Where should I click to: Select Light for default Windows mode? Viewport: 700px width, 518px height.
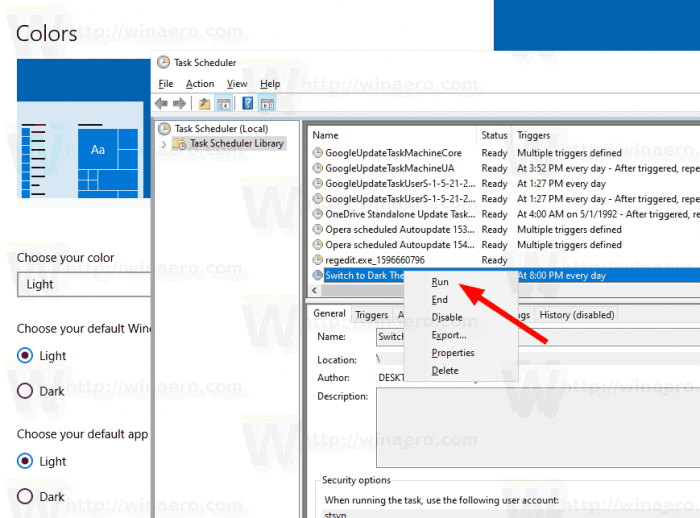tap(26, 355)
